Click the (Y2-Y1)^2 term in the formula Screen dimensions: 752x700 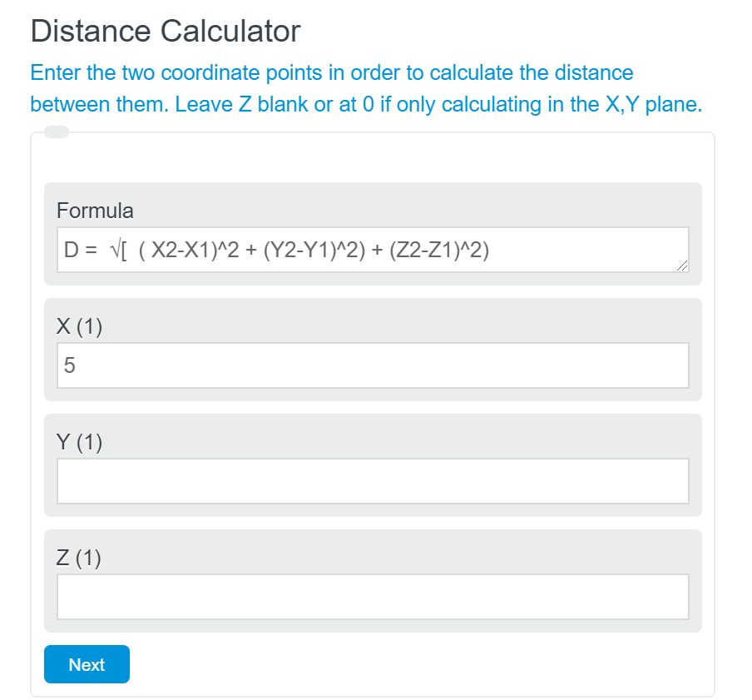click(315, 251)
